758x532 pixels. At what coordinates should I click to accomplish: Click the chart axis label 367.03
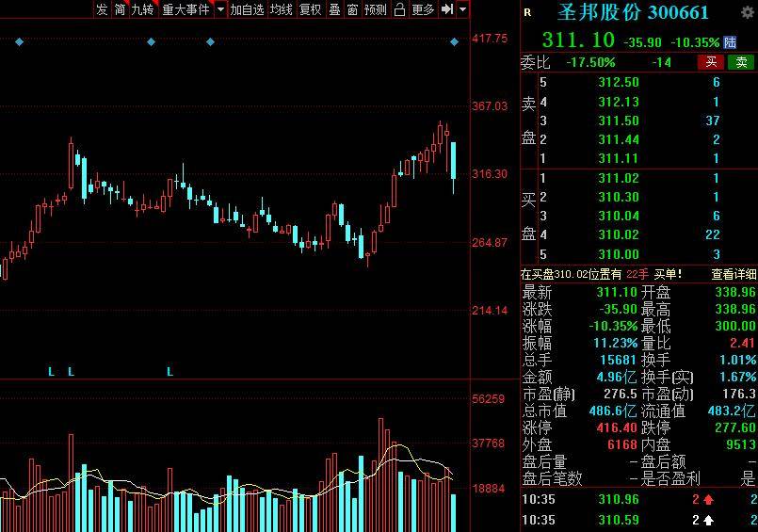[490, 105]
